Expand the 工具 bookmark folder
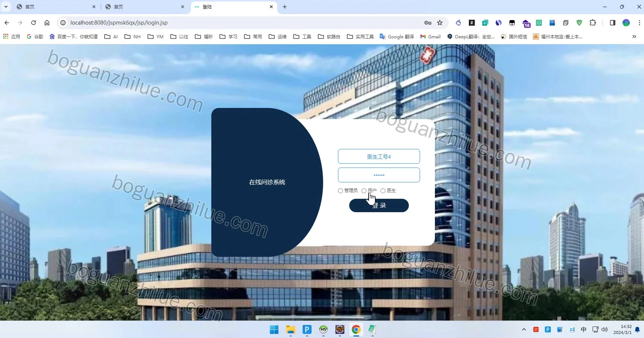This screenshot has height=338, width=644. point(302,36)
